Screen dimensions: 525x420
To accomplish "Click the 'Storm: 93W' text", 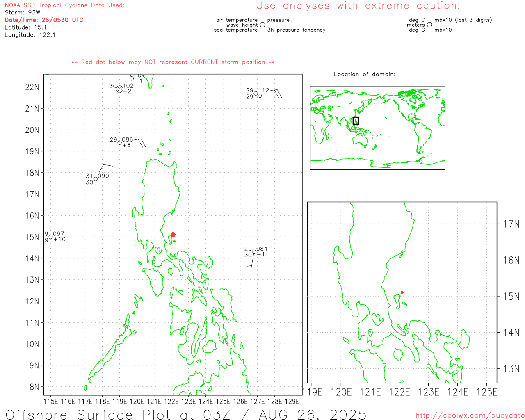I will [x=22, y=12].
